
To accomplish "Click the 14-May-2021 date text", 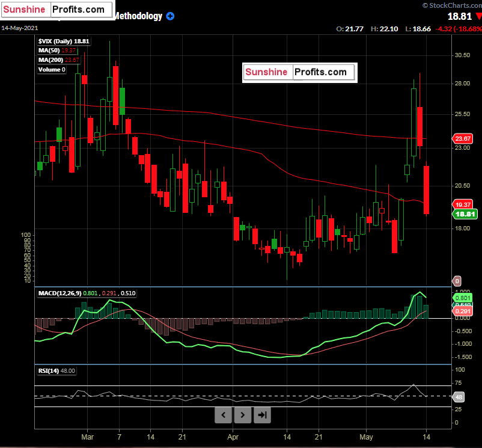I will click(x=20, y=28).
